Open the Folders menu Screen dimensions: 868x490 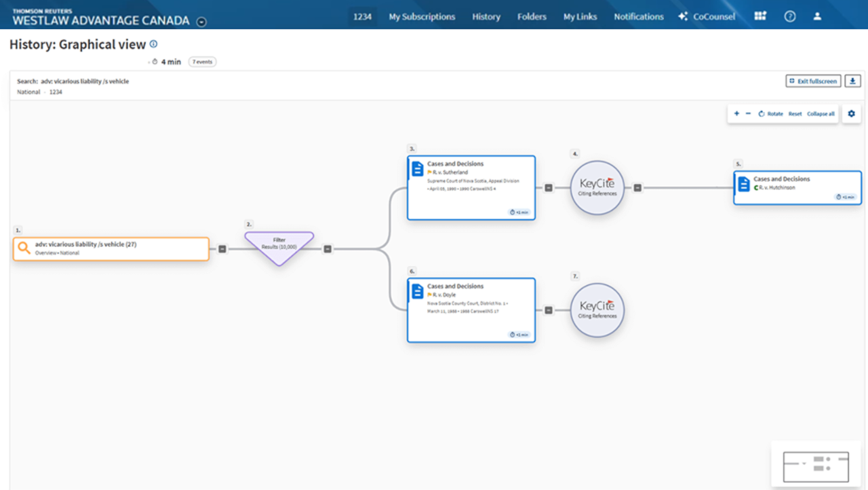coord(532,16)
